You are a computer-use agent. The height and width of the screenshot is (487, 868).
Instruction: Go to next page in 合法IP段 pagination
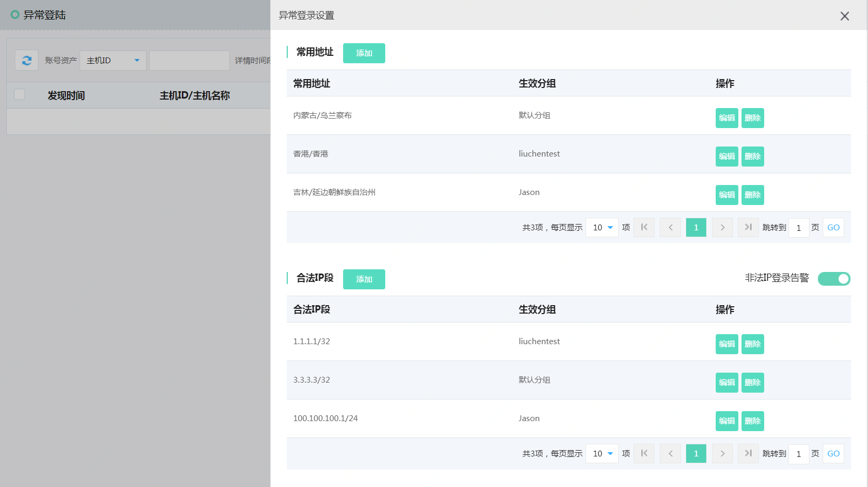tap(723, 453)
